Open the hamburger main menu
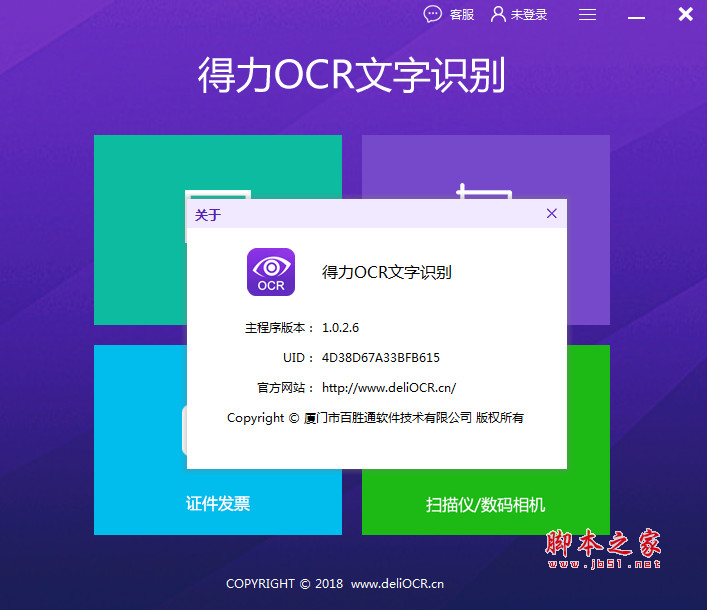707x610 pixels. (x=587, y=15)
